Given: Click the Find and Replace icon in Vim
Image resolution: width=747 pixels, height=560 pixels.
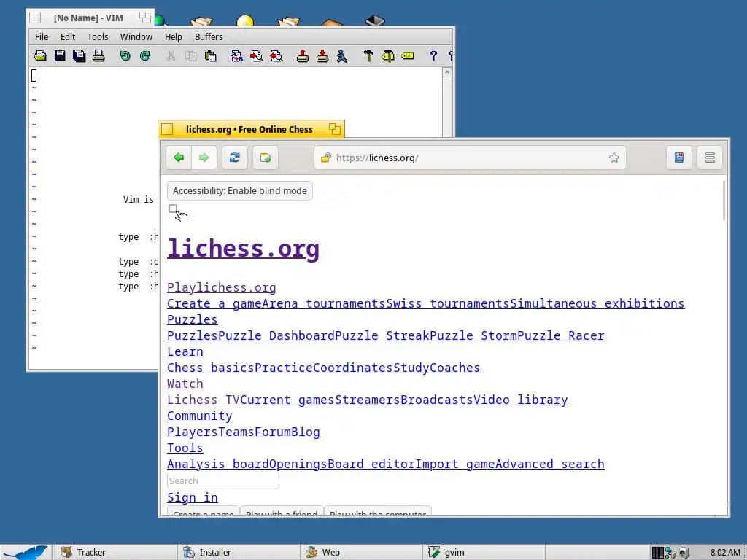Looking at the screenshot, I should pyautogui.click(x=237, y=56).
